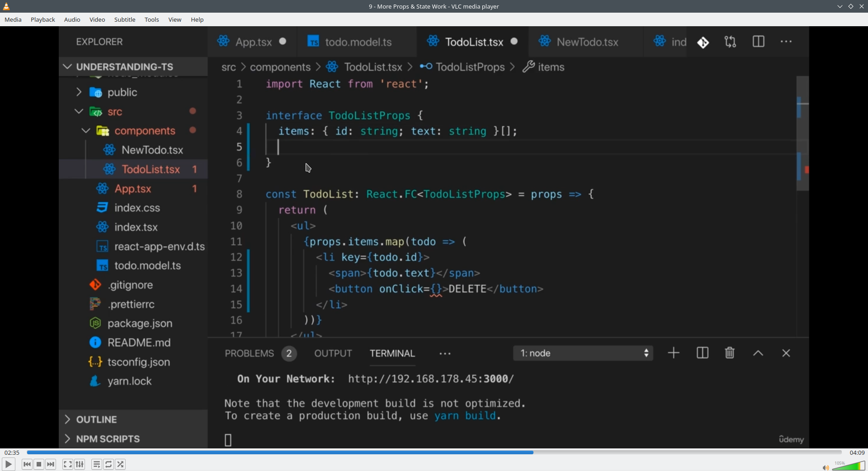Viewport: 868px width, 471px height.
Task: Click the open changes compare icon
Action: 731,42
